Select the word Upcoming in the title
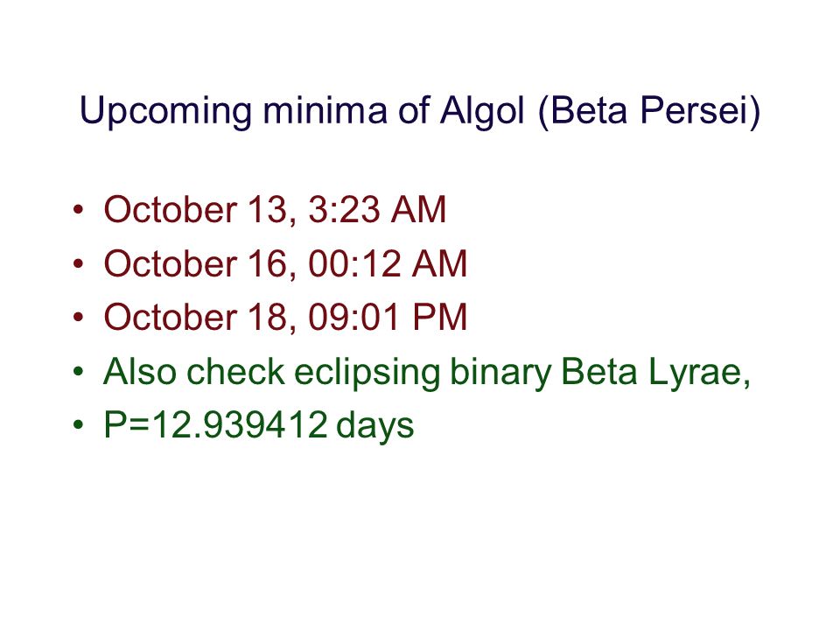 pos(165,111)
